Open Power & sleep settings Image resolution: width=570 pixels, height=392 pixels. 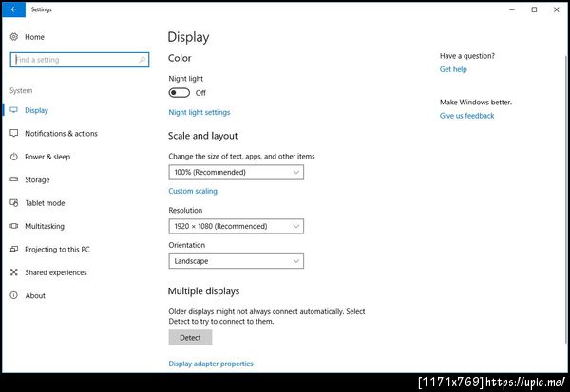[x=47, y=157]
